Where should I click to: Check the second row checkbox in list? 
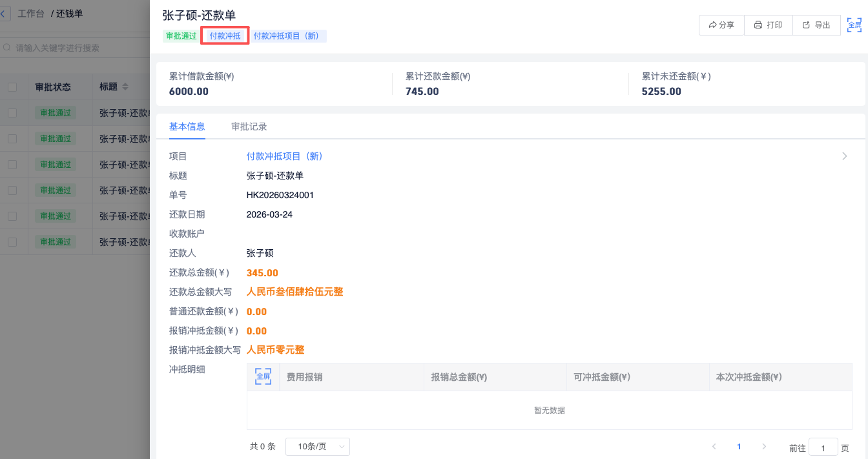[12, 139]
